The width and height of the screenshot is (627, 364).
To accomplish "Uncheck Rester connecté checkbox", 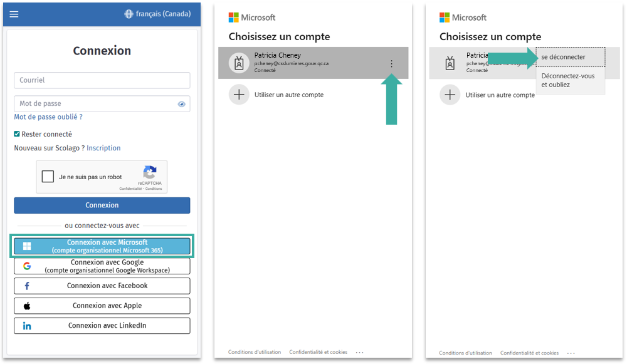I will tap(17, 134).
